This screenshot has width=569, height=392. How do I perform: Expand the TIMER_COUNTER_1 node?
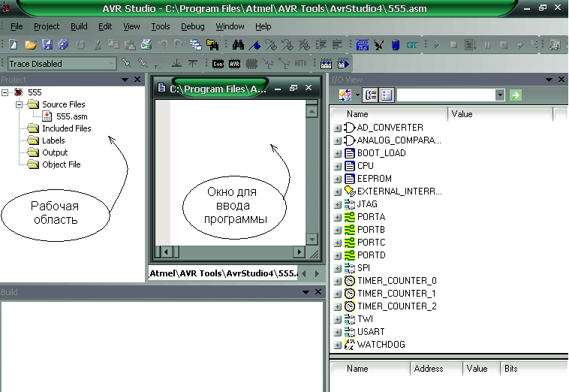click(x=338, y=294)
